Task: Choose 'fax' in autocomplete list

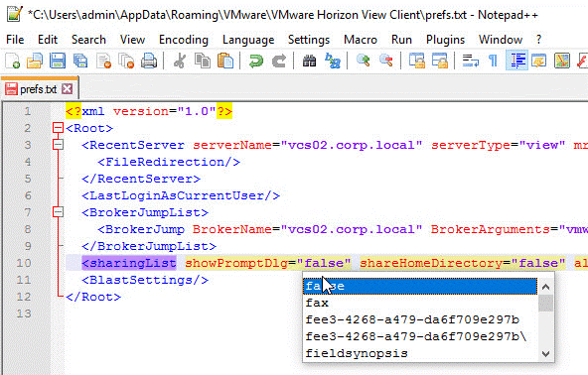Action: click(x=420, y=303)
